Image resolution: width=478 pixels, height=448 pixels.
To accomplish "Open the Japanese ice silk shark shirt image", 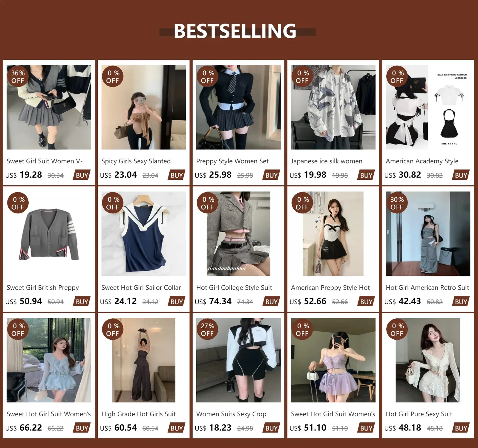I will click(x=333, y=107).
